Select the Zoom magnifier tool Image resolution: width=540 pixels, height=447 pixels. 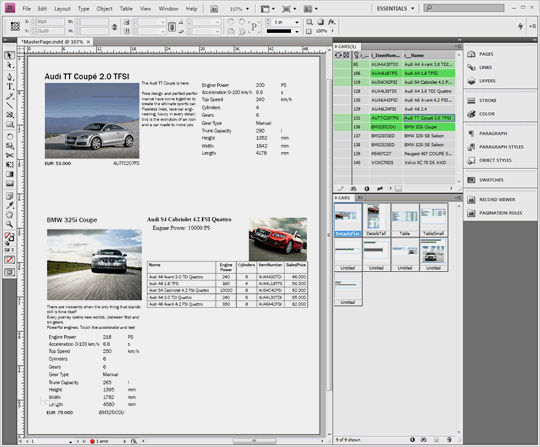click(9, 225)
